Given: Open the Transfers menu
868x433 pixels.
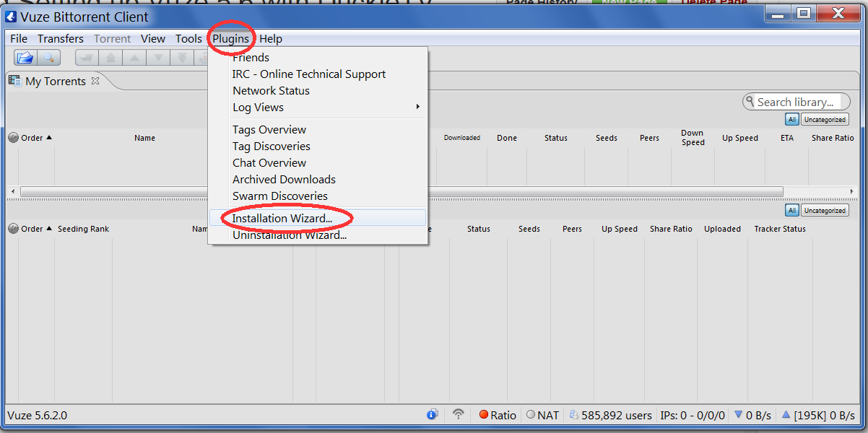Looking at the screenshot, I should [x=61, y=38].
